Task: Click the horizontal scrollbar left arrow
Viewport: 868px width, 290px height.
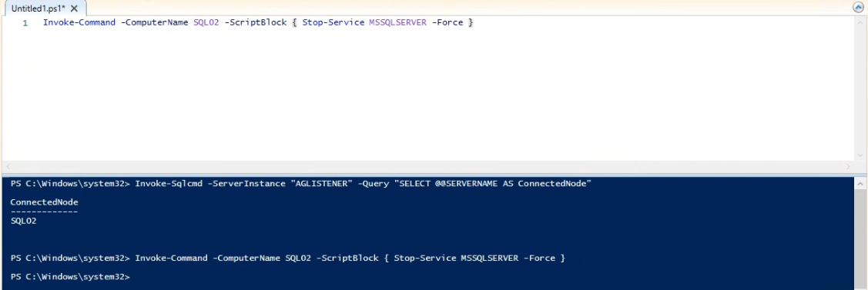Action: click(7, 166)
